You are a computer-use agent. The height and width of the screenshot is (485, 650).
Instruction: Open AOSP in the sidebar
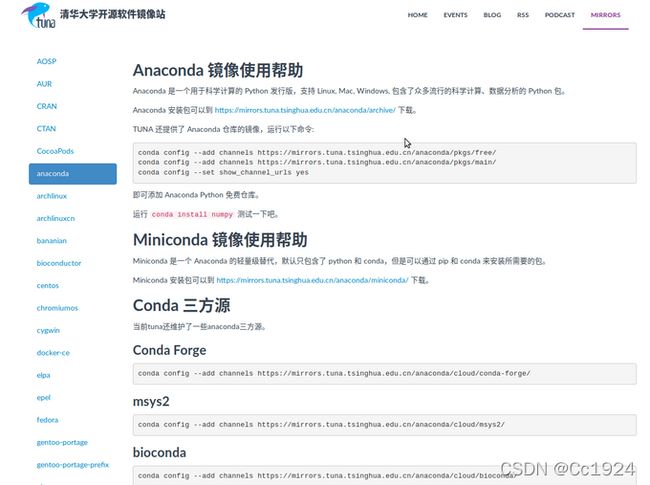pos(46,61)
